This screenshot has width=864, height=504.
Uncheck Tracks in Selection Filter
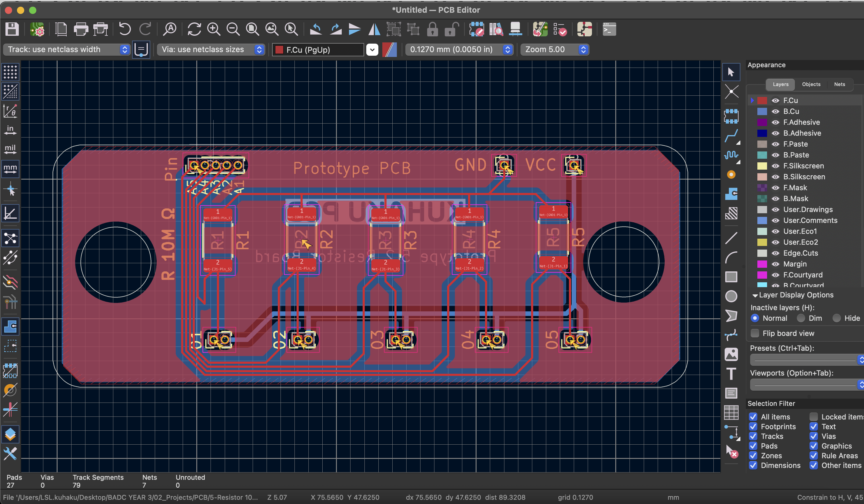753,436
